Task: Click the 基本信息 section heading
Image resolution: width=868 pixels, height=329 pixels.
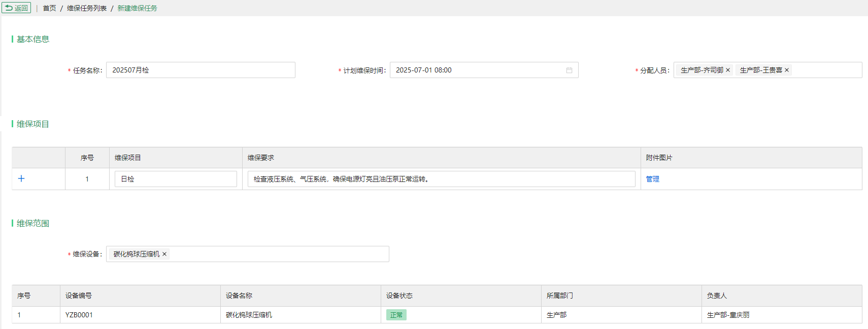Action: (33, 39)
